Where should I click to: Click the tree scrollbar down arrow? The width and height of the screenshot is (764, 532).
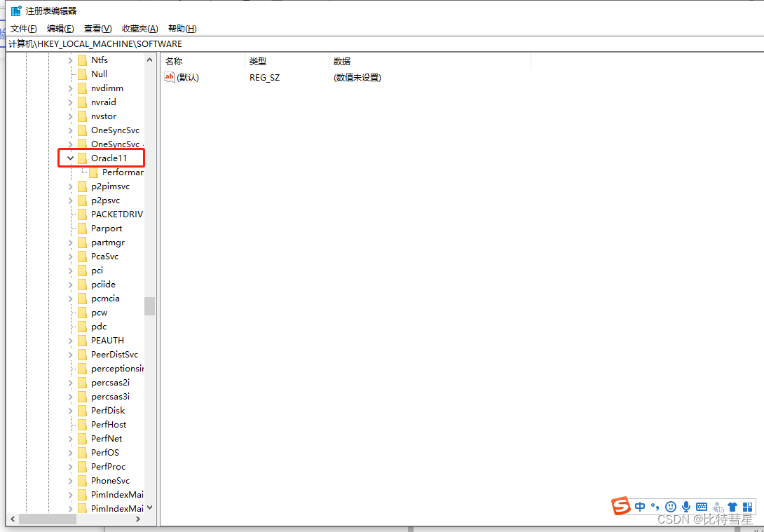click(149, 507)
